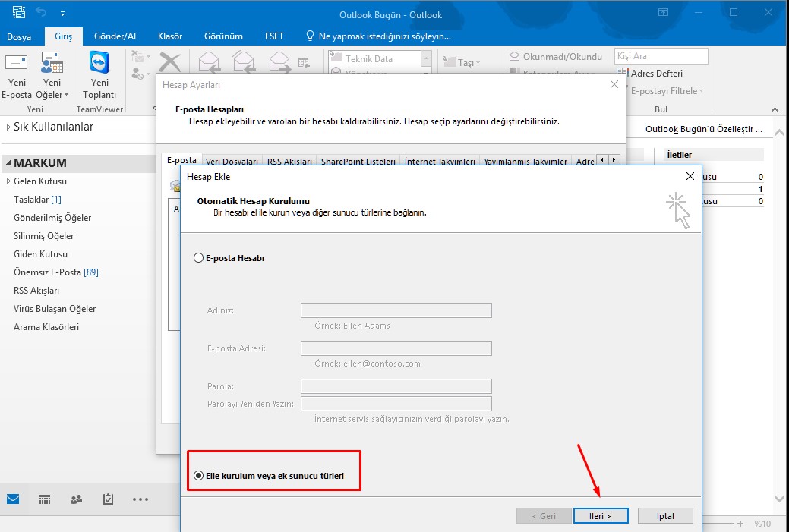
Task: Click the zoom-in plus in status bar
Action: pos(740,524)
